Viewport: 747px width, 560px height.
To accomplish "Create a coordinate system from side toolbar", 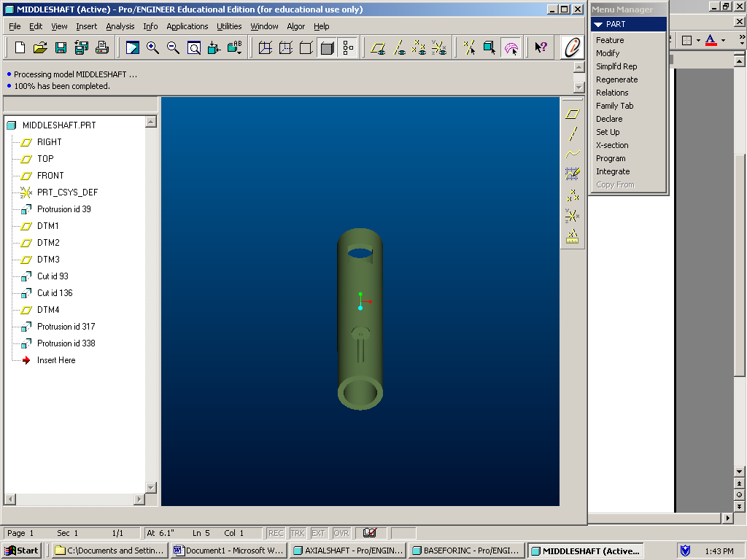I will [572, 216].
